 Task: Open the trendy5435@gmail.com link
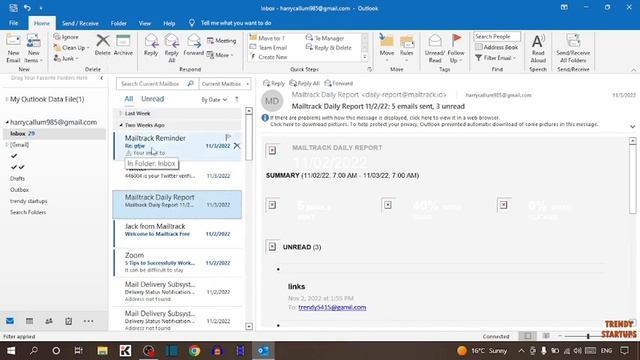point(332,307)
